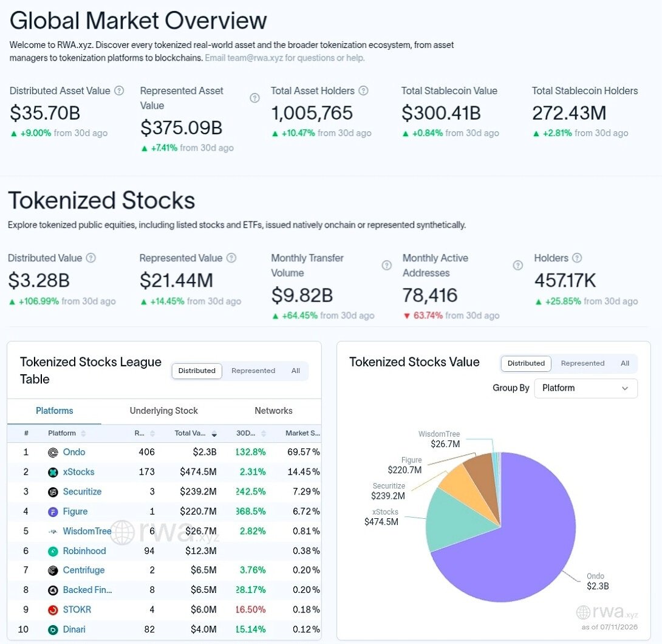
Task: Click the $35.70B distributed asset value
Action: point(45,113)
